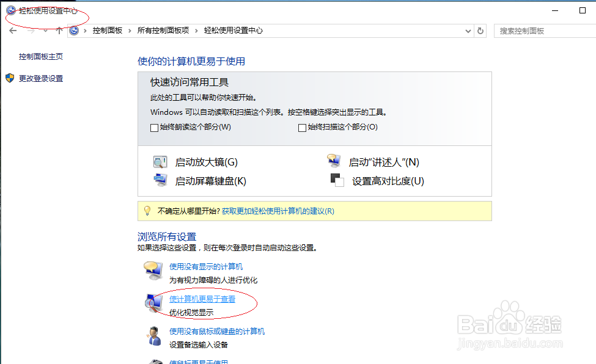Start Narrator using its speaker icon
This screenshot has width=596, height=364.
pyautogui.click(x=334, y=160)
